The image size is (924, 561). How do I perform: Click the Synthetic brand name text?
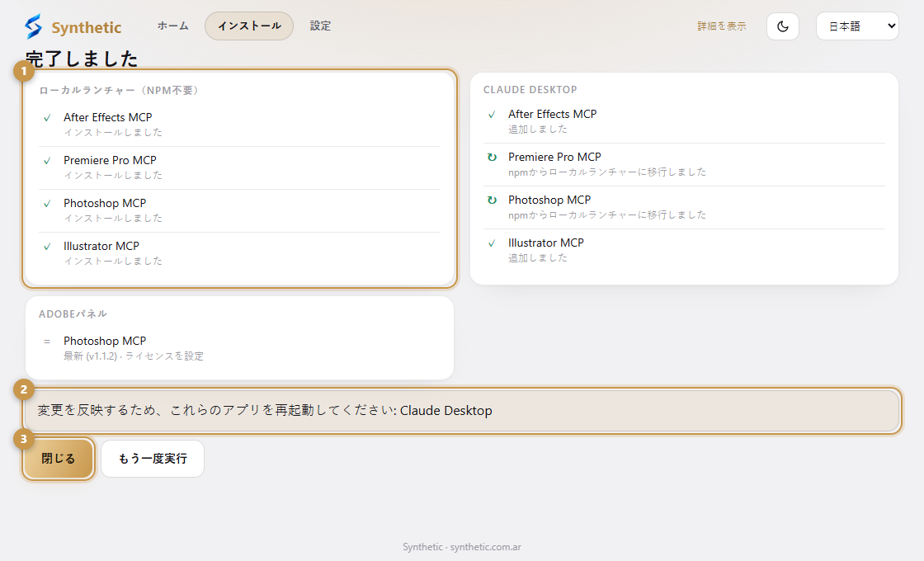[x=87, y=28]
